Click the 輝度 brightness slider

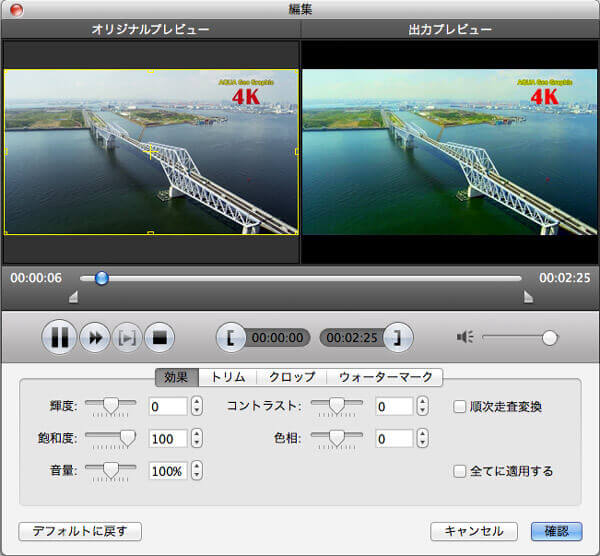111,406
